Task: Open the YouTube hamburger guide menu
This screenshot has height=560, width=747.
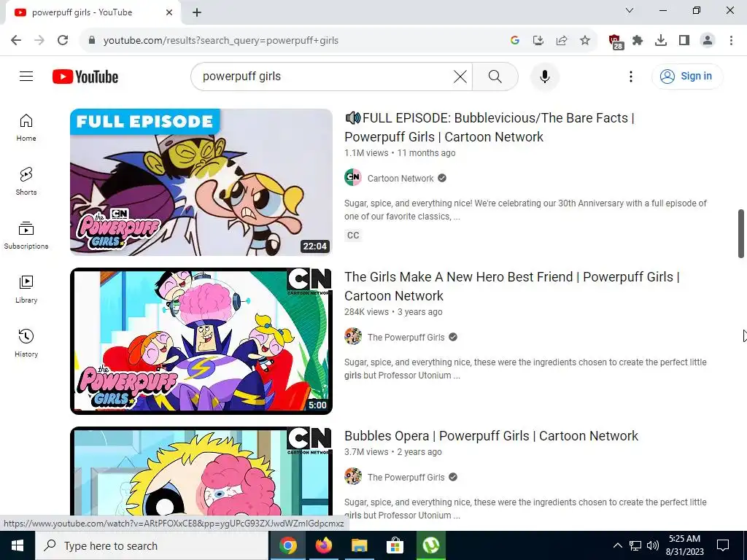Action: (x=26, y=76)
